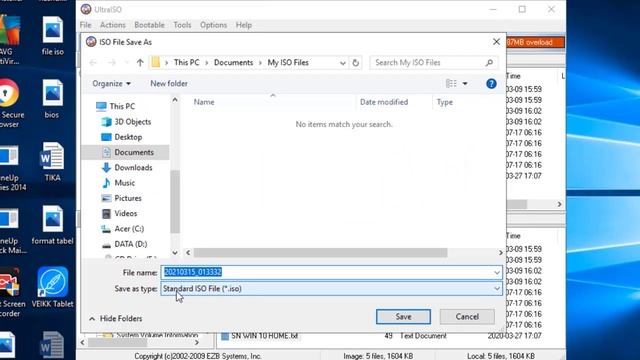Click Documents in the breadcrumb path
This screenshot has width=640, height=360.
[233, 62]
